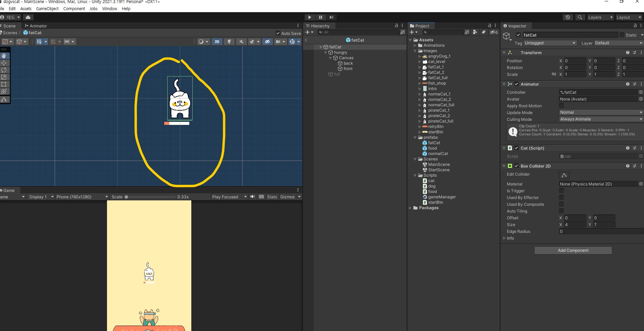Open the Window menu

pyautogui.click(x=110, y=9)
